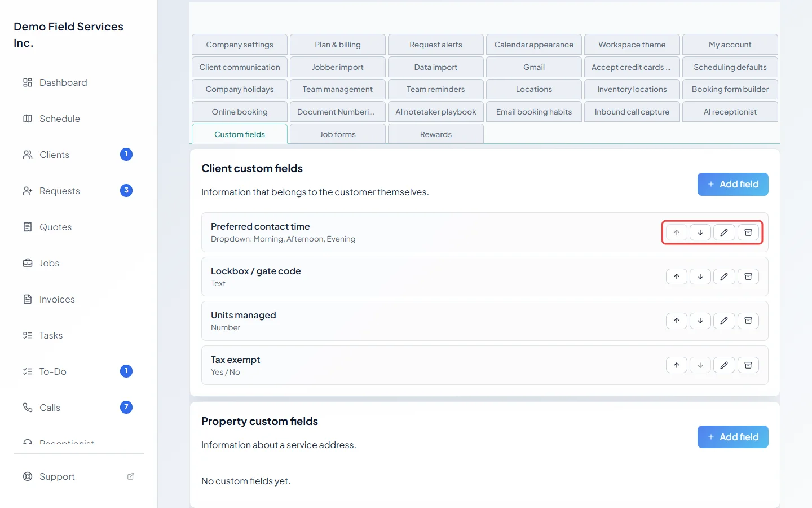Image resolution: width=812 pixels, height=508 pixels.
Task: Click the Tasks list icon
Action: coord(28,335)
